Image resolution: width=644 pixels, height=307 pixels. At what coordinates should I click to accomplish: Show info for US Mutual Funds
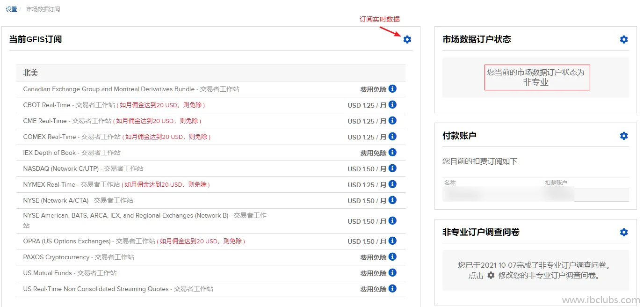click(x=392, y=273)
